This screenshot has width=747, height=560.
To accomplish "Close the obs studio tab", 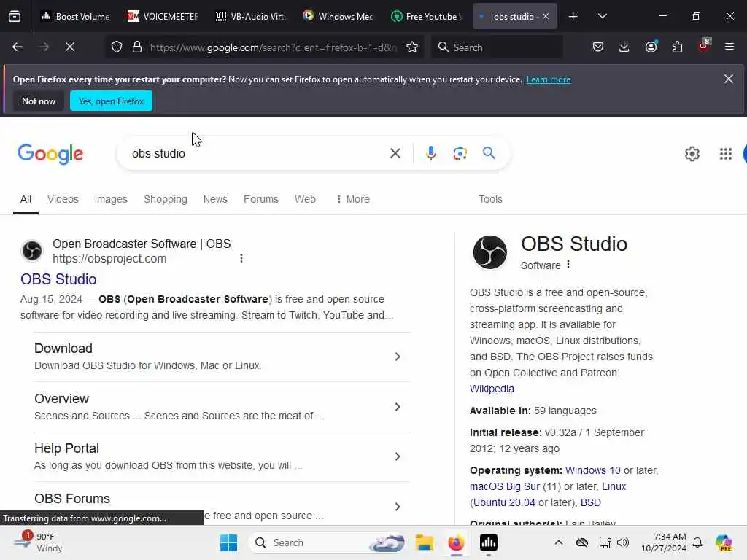I will pyautogui.click(x=546, y=17).
